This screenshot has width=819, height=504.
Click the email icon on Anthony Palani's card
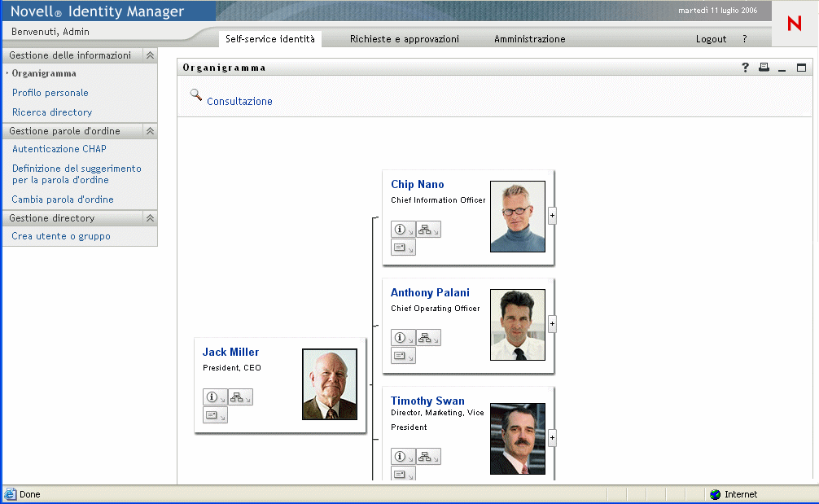(x=403, y=356)
